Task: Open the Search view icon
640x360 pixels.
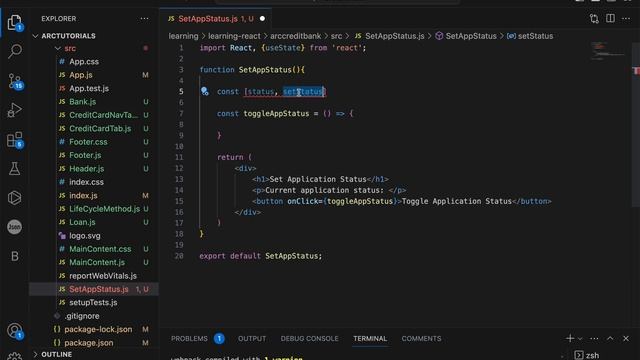Action: (15, 51)
